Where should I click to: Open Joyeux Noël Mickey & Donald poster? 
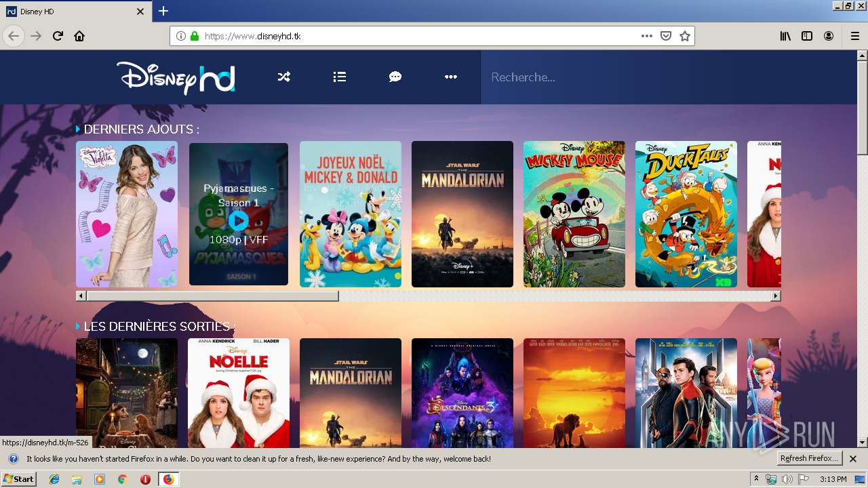coord(351,214)
